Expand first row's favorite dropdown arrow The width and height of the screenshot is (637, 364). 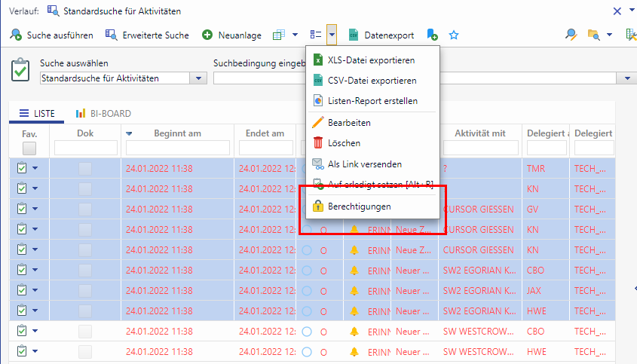pos(35,169)
